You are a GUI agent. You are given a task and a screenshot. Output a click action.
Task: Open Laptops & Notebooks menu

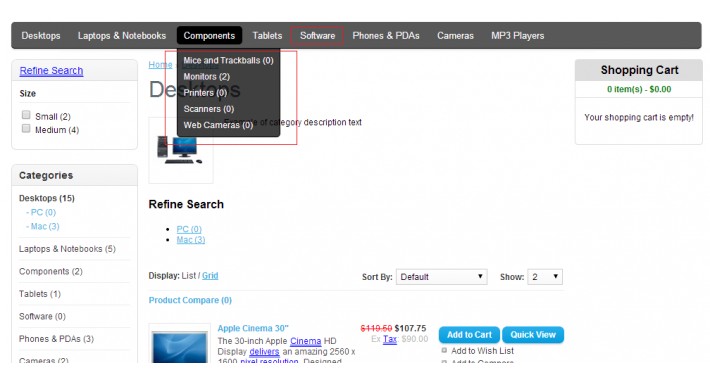(x=122, y=35)
